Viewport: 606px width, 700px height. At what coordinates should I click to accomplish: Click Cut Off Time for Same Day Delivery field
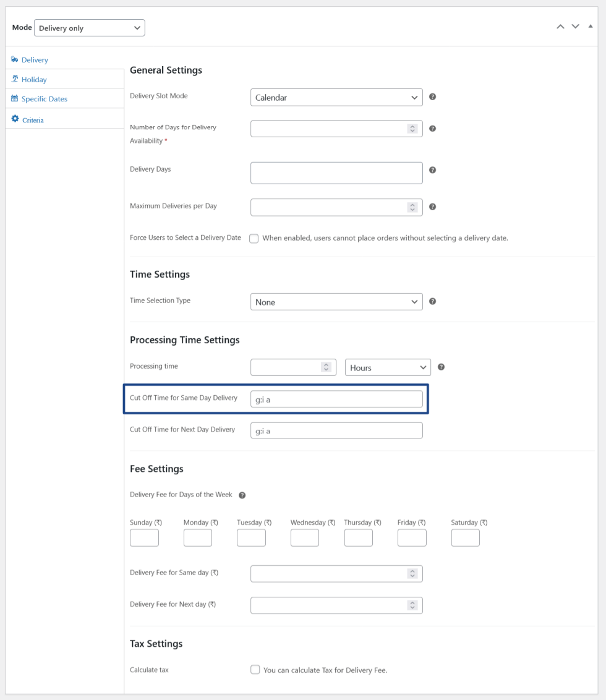[336, 399]
